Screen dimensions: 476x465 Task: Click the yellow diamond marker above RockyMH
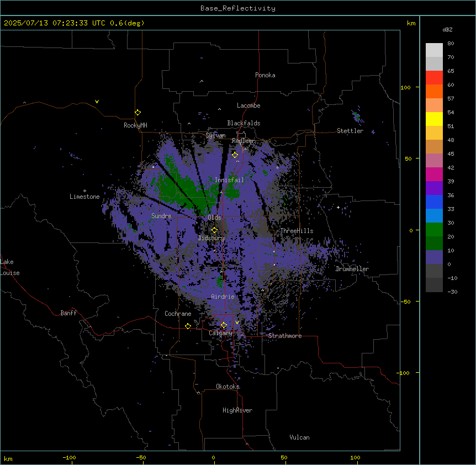(x=138, y=112)
